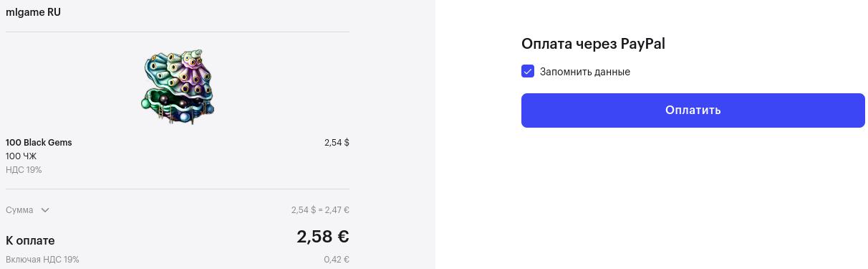Click the Сумма label
Screen dimensions: 868x269
[19, 210]
